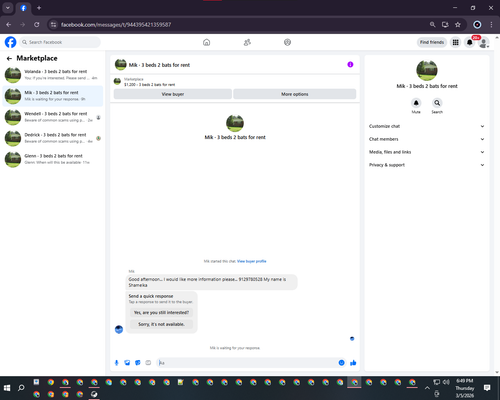Search in conversation magnifier icon
This screenshot has width=500, height=400.
(x=437, y=103)
